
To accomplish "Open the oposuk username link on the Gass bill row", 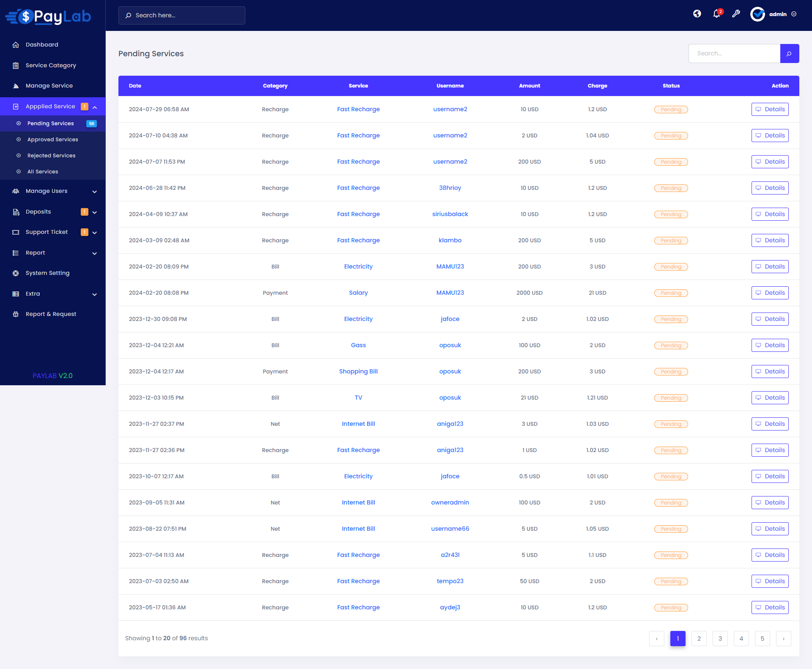I will point(450,345).
